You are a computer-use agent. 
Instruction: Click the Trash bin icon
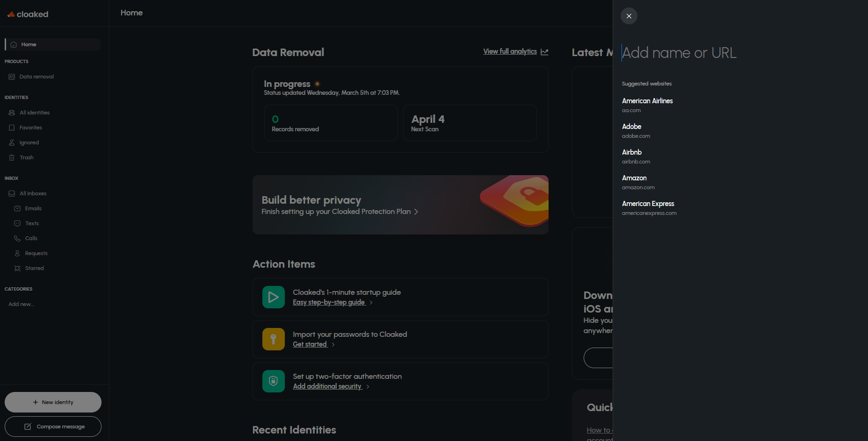coord(12,157)
